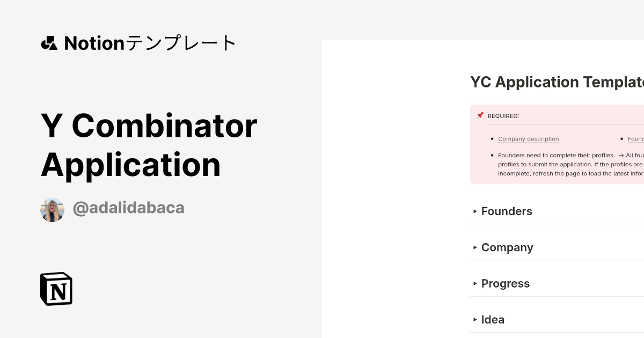Open the Company description link
The image size is (644, 338).
click(528, 139)
